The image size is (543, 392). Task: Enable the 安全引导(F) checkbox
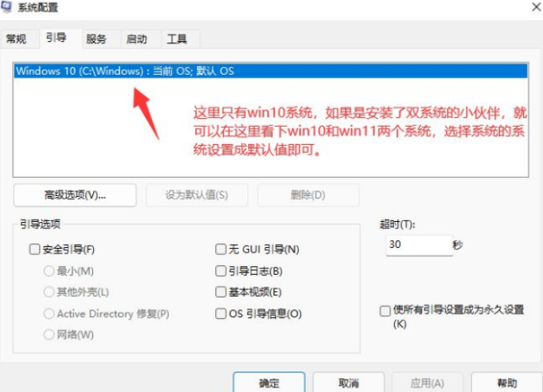pyautogui.click(x=35, y=250)
